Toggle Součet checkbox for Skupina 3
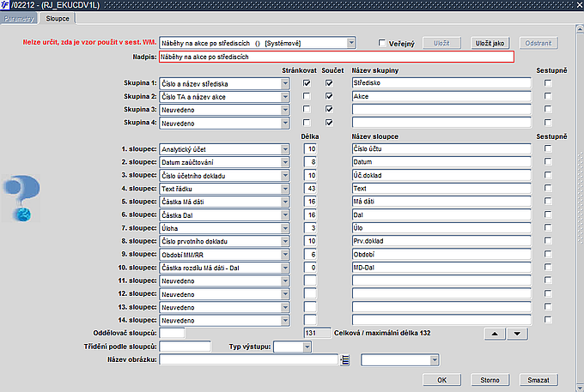The width and height of the screenshot is (584, 392). point(329,109)
